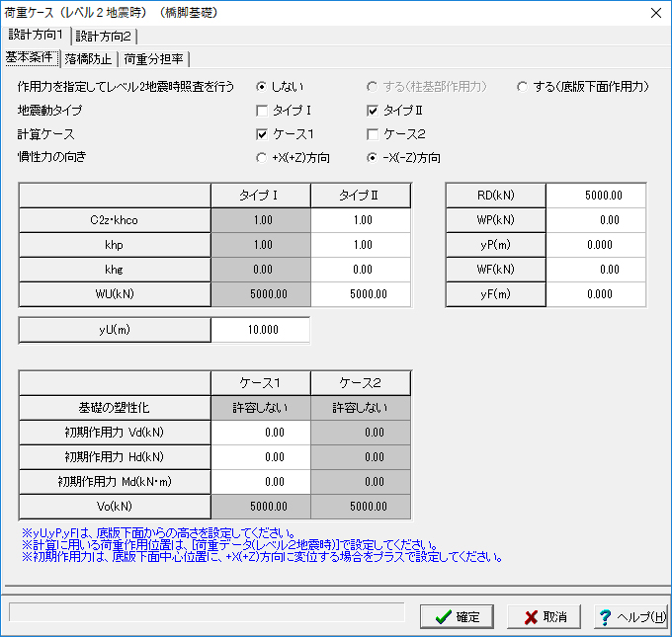Image resolution: width=672 pixels, height=637 pixels.
Task: Select the しない radio option
Action: pyautogui.click(x=280, y=87)
